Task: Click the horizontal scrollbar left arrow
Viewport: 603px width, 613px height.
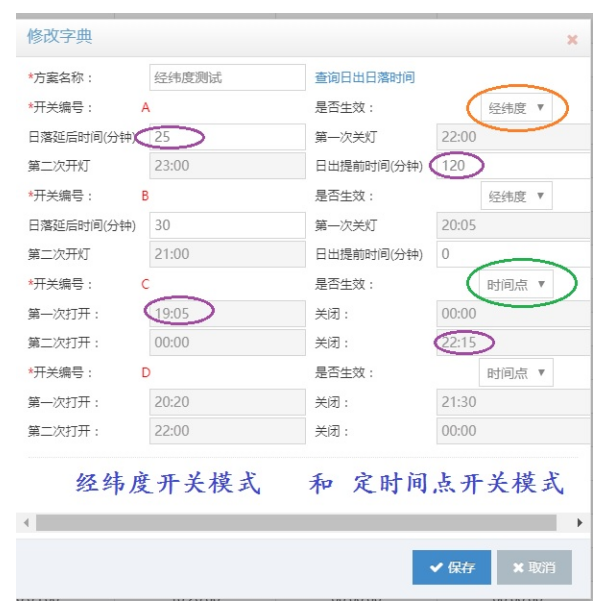Action: click(x=26, y=522)
